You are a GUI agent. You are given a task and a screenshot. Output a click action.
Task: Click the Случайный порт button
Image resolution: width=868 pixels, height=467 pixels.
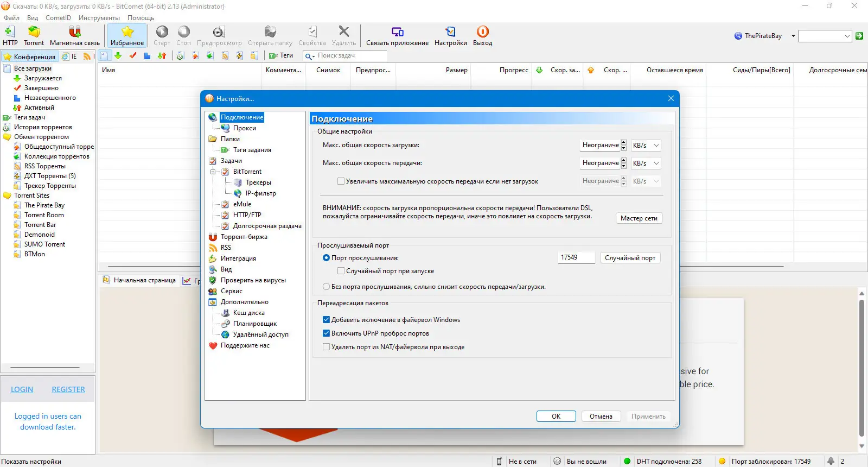(630, 258)
